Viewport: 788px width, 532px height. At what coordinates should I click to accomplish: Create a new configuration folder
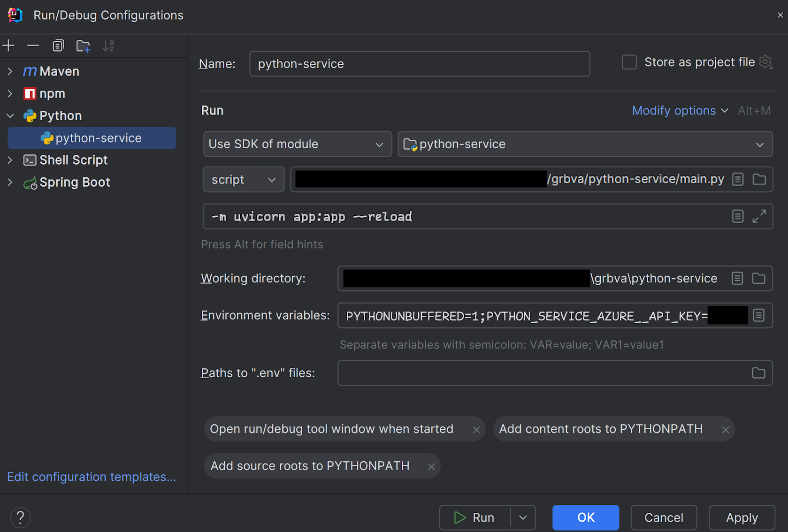(83, 46)
